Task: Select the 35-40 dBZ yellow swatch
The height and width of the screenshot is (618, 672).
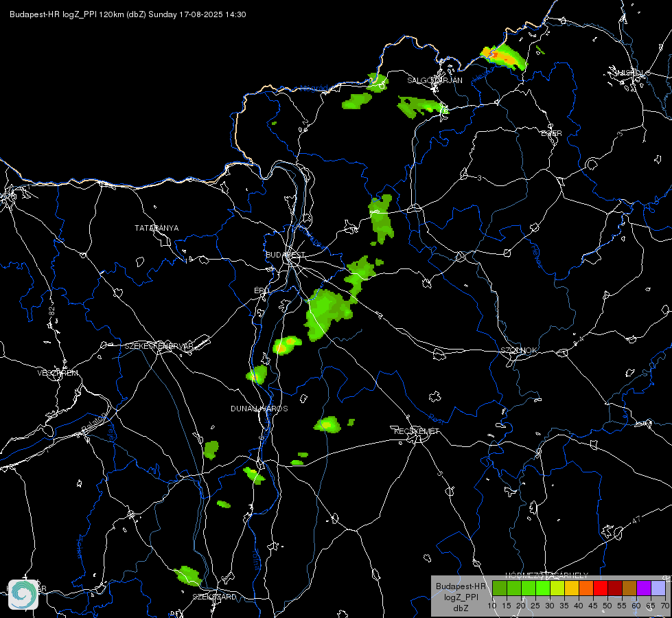Action: coord(572,588)
